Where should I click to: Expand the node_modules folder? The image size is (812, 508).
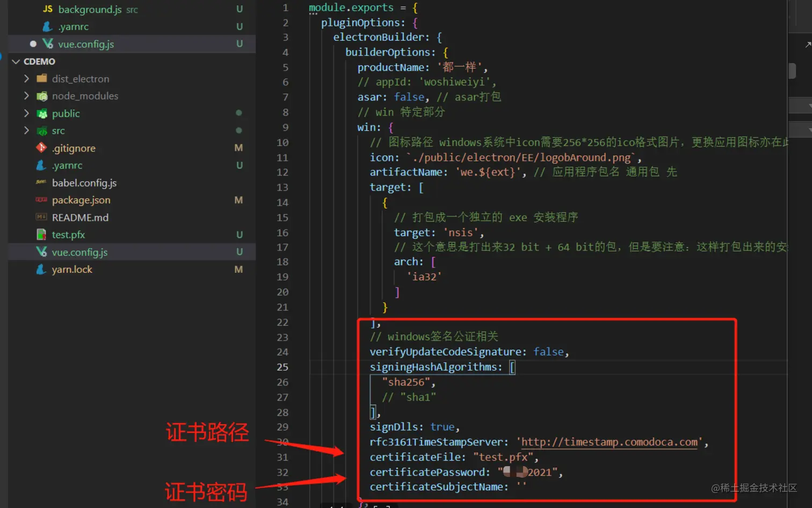(26, 96)
